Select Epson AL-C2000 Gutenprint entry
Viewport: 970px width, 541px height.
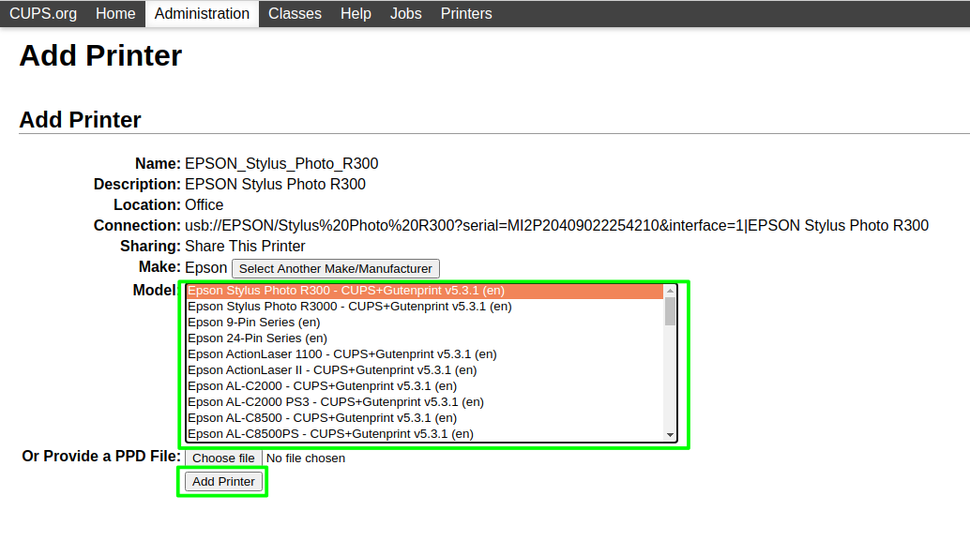coord(424,386)
